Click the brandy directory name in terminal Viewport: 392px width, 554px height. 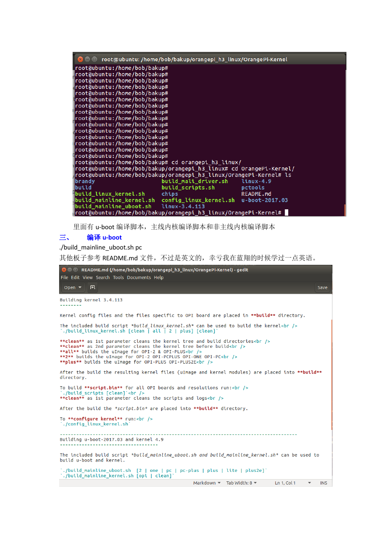(x=85, y=181)
